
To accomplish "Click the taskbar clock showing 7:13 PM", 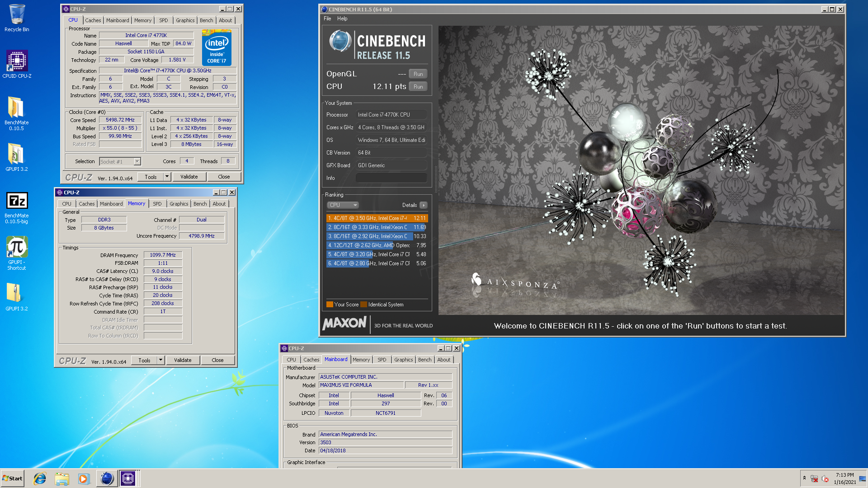I will click(x=844, y=479).
